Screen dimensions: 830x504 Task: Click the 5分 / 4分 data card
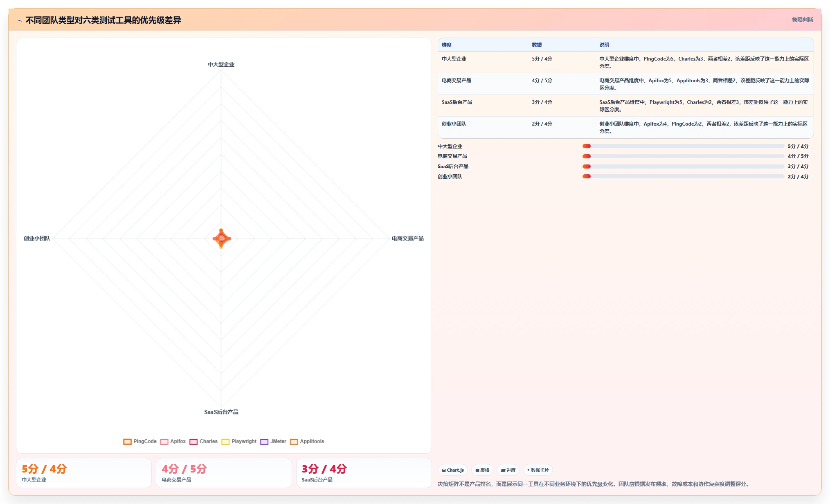click(x=84, y=473)
